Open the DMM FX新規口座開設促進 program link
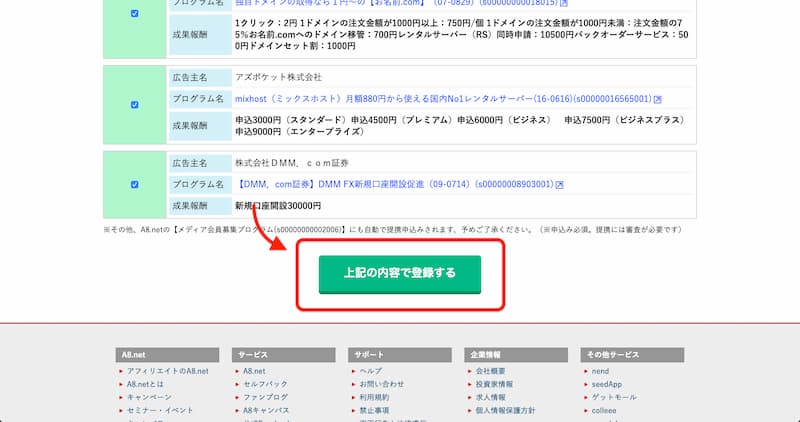Image resolution: width=800 pixels, height=422 pixels. point(394,184)
